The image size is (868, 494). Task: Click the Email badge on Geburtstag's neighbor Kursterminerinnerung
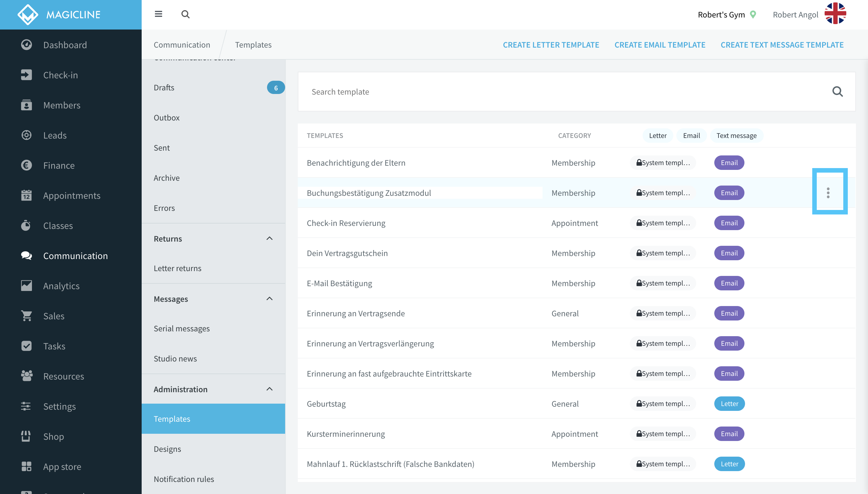coord(729,434)
